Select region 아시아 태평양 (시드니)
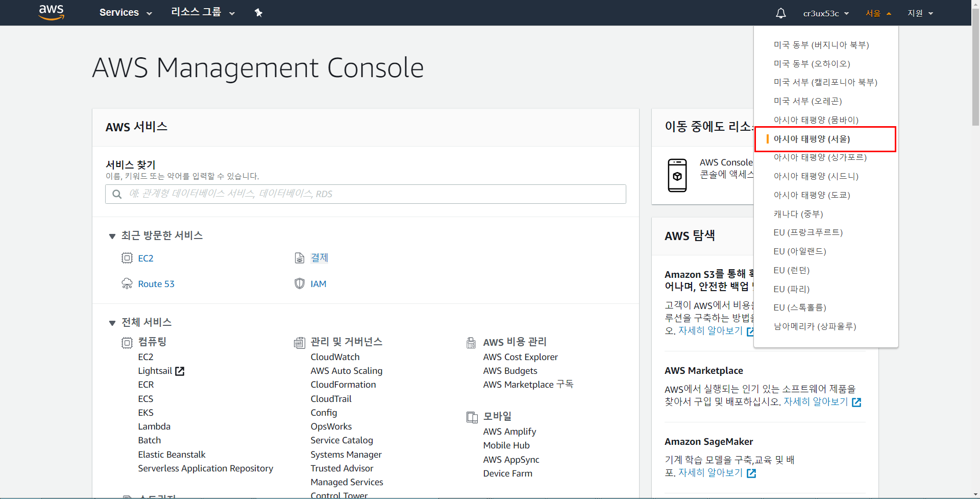Image resolution: width=980 pixels, height=499 pixels. pos(816,176)
